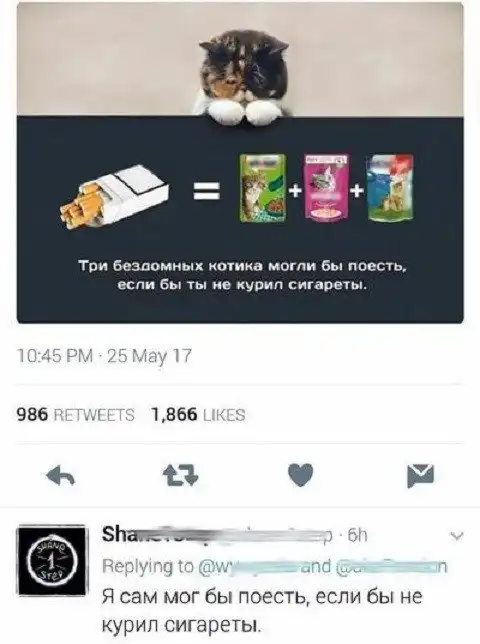Click the green cat food pouch

coord(262,189)
